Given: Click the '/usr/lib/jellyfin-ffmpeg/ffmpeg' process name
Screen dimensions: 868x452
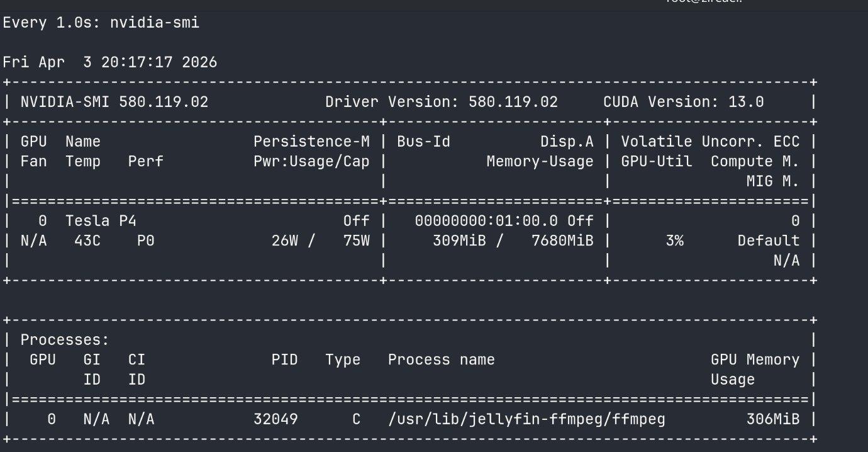Looking at the screenshot, I should click(x=526, y=419).
